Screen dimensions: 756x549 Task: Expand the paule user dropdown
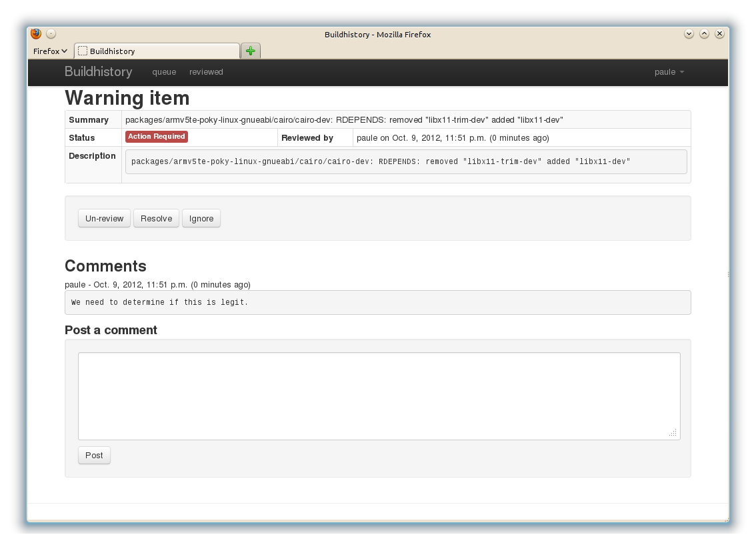[669, 72]
